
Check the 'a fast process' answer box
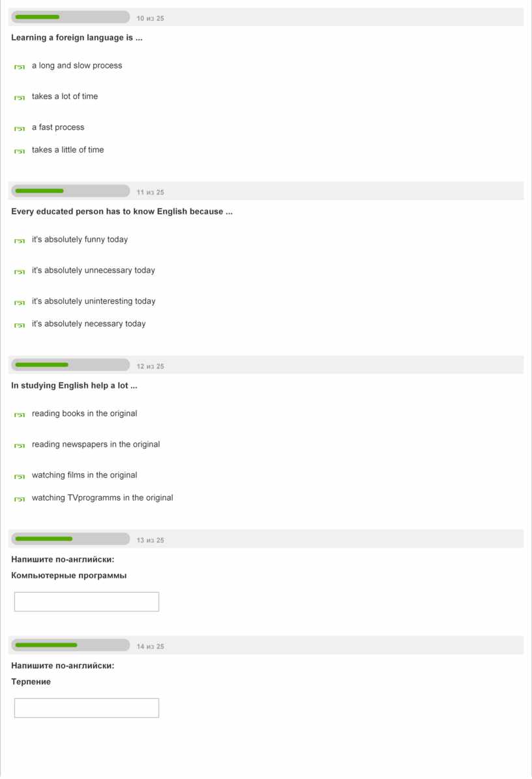coord(20,128)
